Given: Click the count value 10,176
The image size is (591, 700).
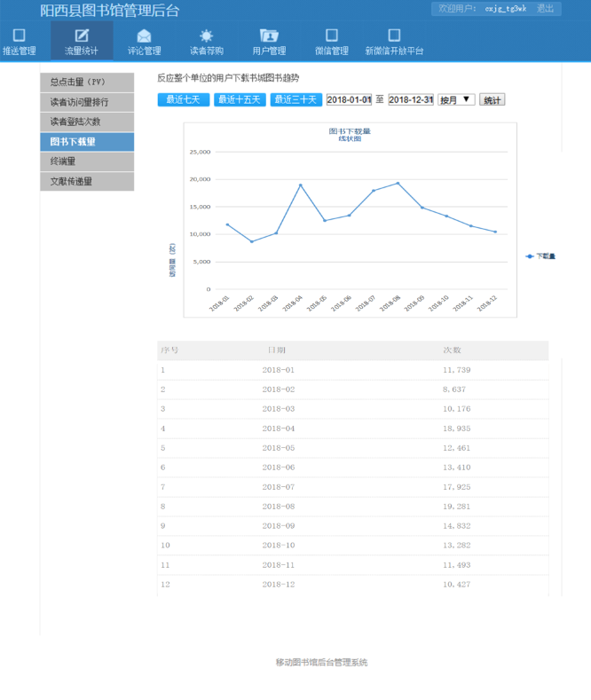Looking at the screenshot, I should tap(457, 409).
